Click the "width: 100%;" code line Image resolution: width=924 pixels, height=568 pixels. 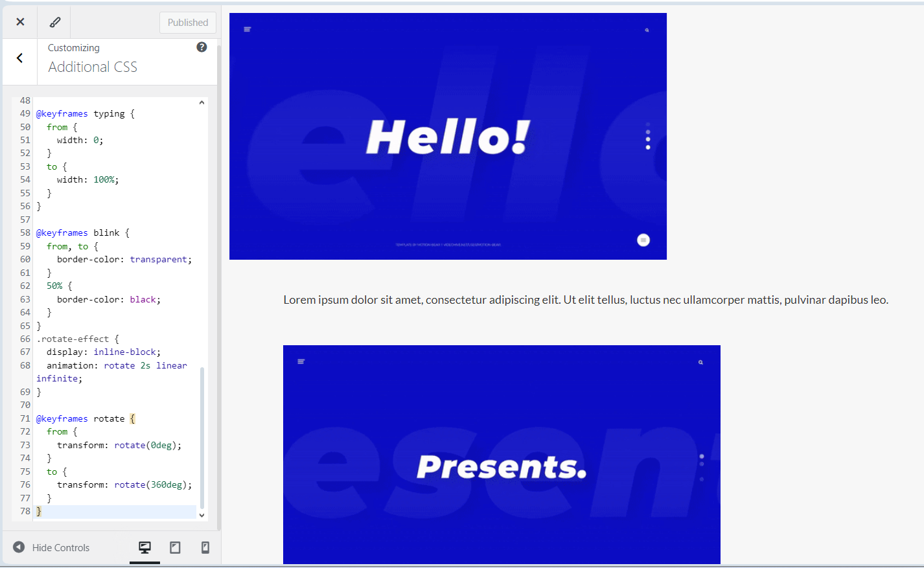tap(88, 180)
